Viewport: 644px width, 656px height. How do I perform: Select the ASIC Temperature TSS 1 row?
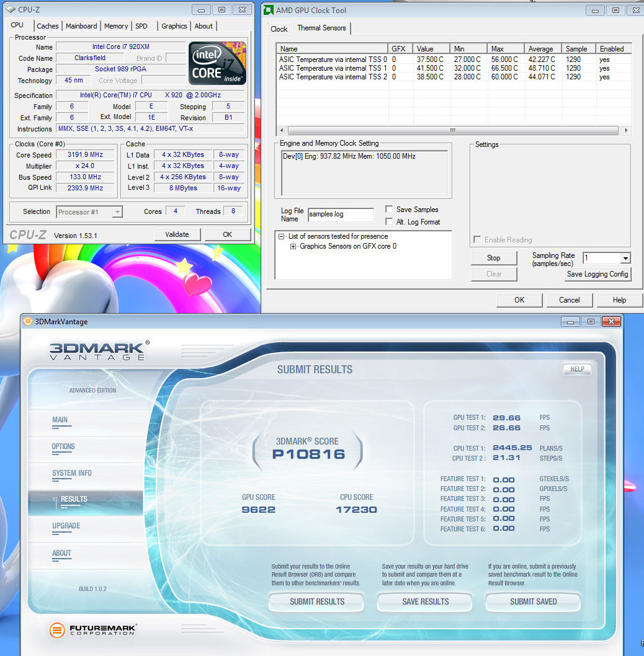coord(454,68)
